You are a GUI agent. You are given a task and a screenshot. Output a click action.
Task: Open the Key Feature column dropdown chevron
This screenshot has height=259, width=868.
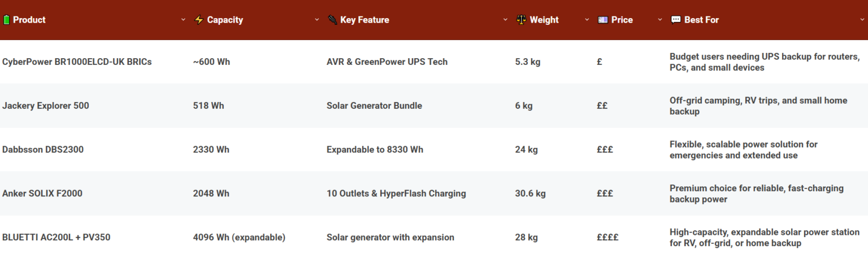pos(505,20)
